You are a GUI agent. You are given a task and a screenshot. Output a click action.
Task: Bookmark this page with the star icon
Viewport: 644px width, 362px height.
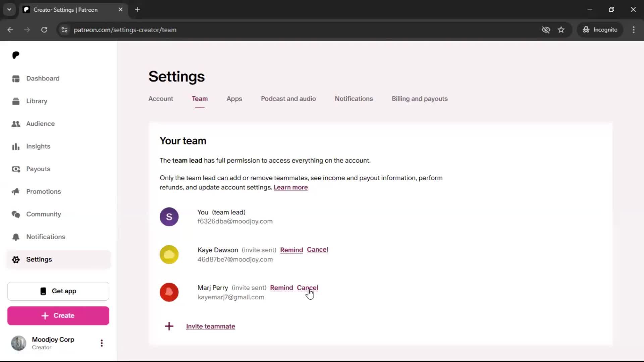coord(561,30)
